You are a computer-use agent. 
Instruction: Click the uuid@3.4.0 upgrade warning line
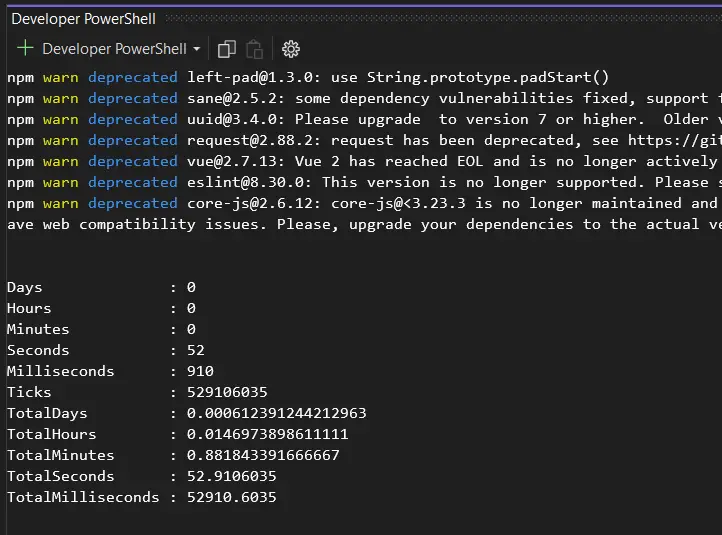[x=450, y=119]
